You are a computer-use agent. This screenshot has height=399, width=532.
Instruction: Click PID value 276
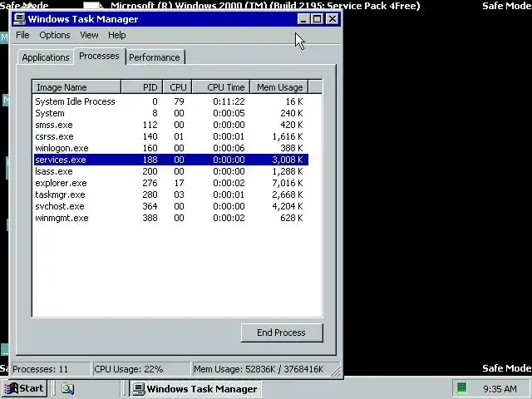[x=150, y=183]
